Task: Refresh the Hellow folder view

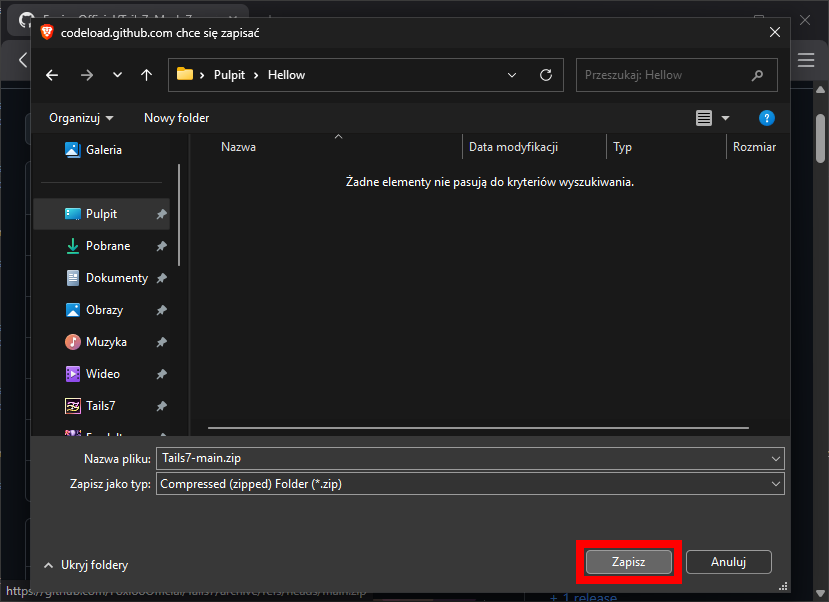Action: pos(545,75)
